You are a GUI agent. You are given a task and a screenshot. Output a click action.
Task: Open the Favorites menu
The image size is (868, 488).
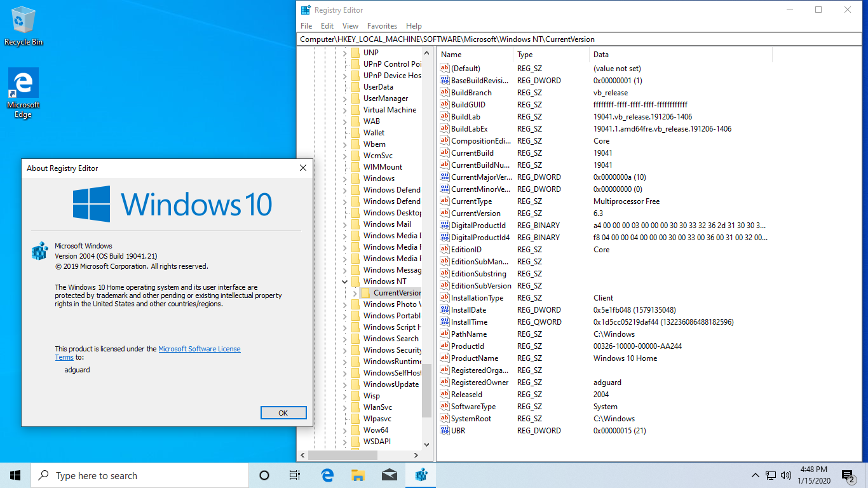(x=382, y=26)
